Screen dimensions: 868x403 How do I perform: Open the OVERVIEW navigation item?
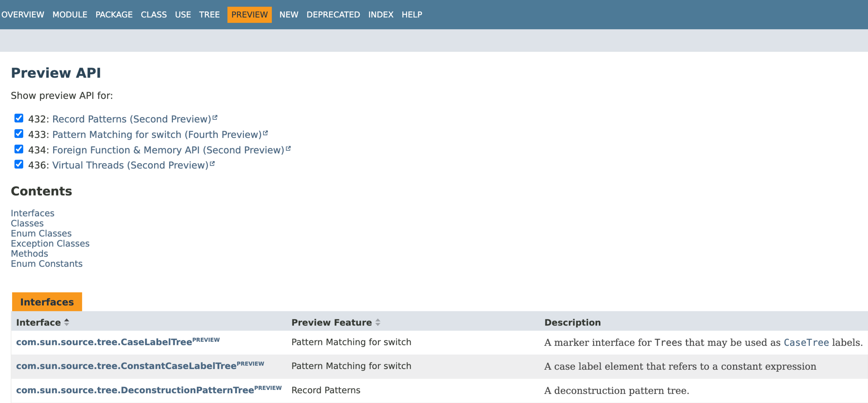point(23,15)
